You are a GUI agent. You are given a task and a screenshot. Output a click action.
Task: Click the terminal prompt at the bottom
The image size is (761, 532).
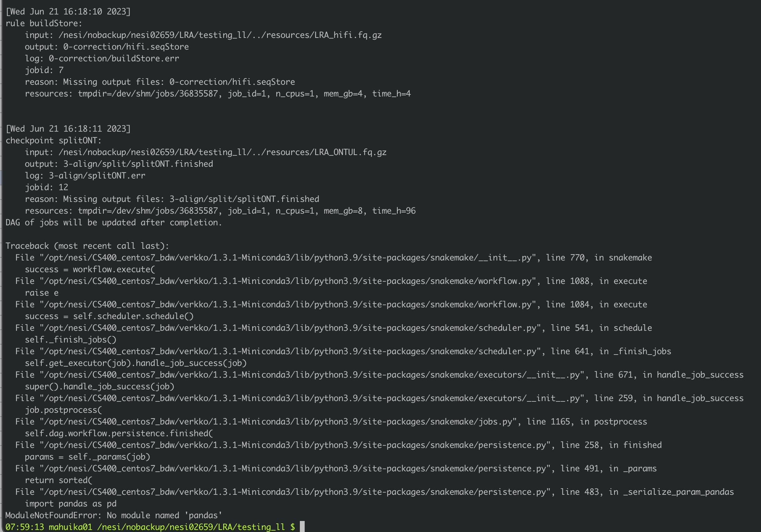pyautogui.click(x=148, y=526)
